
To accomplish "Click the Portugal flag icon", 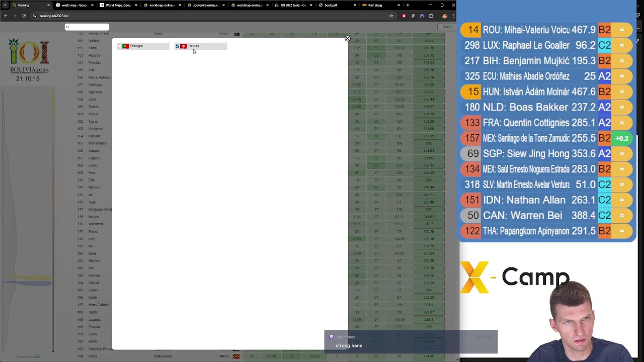I will tap(125, 46).
